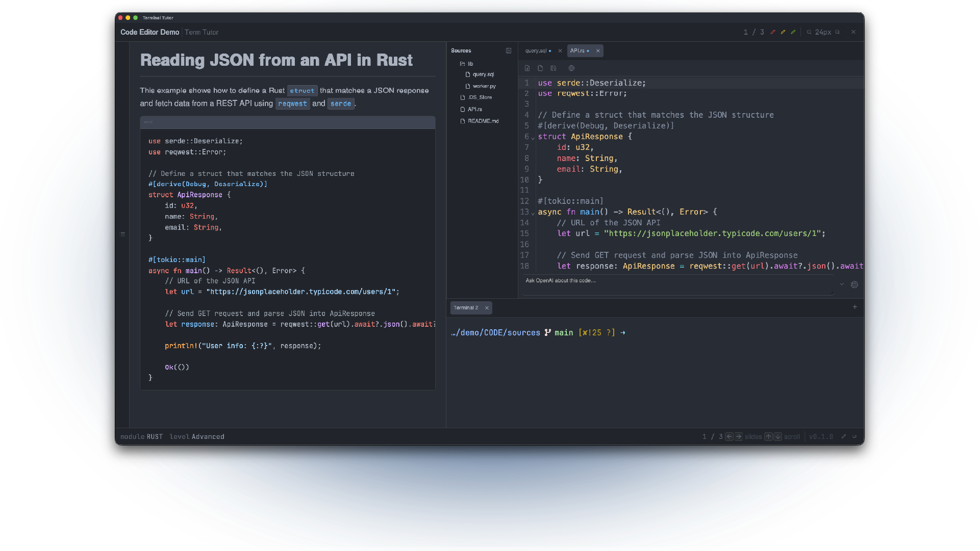Image resolution: width=980 pixels, height=551 pixels.
Task: Select the red highlighter pen
Action: coord(773,32)
